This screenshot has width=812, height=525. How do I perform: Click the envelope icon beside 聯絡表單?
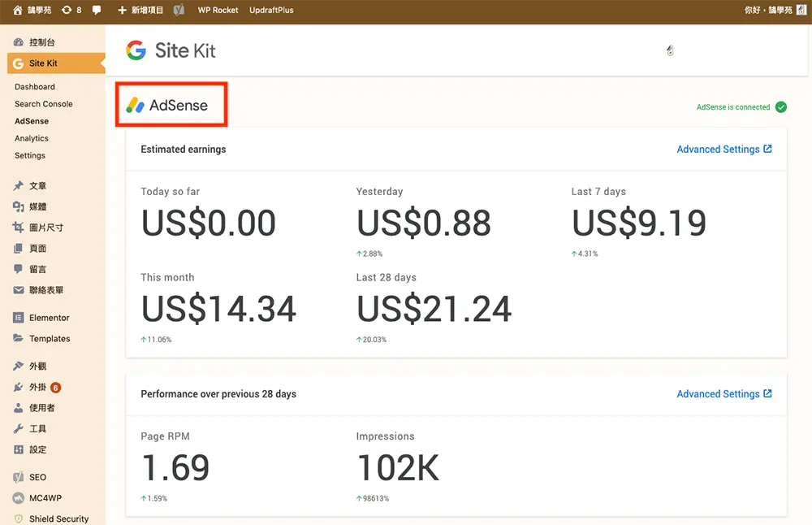[18, 289]
